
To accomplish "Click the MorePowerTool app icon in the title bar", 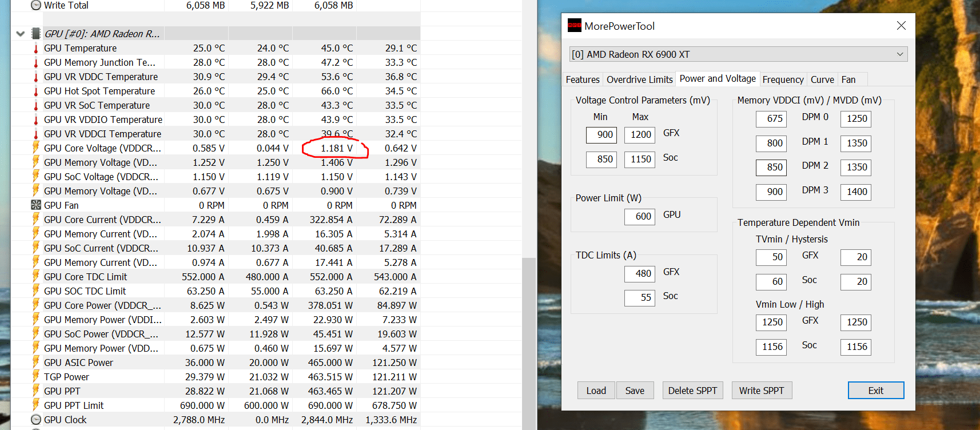I will pyautogui.click(x=574, y=26).
